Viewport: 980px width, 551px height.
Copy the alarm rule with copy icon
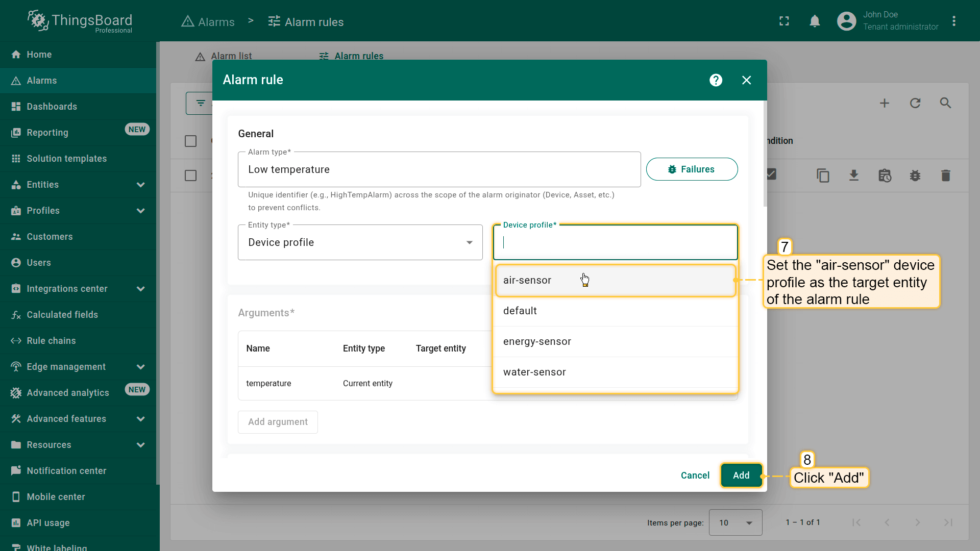click(823, 176)
